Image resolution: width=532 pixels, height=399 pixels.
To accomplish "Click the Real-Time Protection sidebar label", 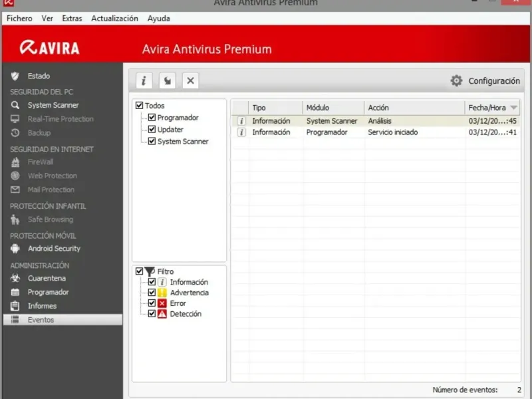I will tap(61, 119).
